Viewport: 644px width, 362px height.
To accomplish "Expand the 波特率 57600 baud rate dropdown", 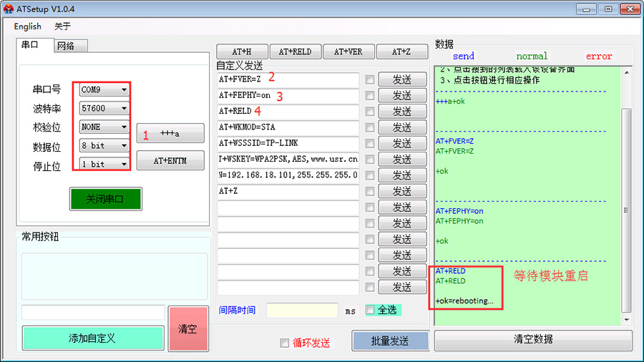I will (x=104, y=109).
